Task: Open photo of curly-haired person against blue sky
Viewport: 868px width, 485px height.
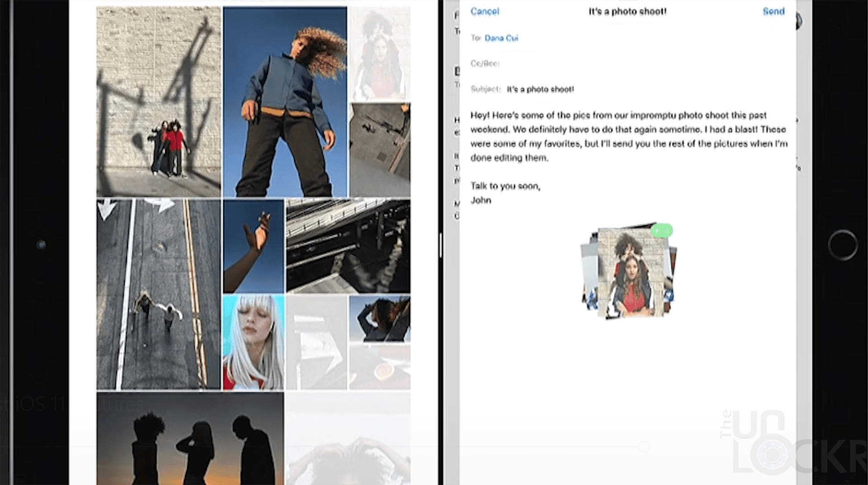Action: pyautogui.click(x=285, y=102)
